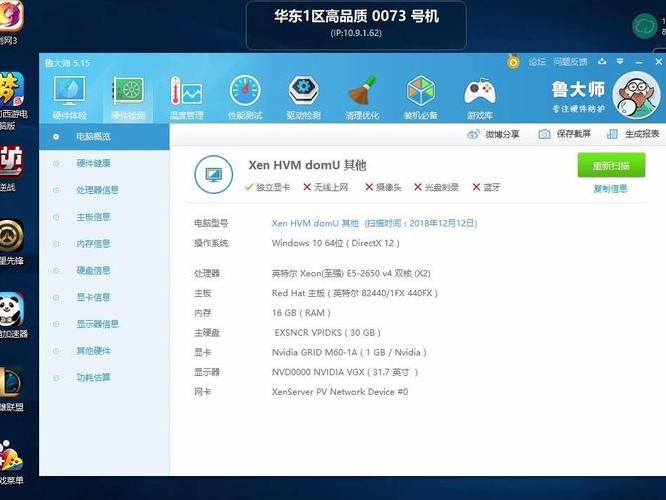Click the 16 GB ( RAM ) value
The height and width of the screenshot is (500, 666).
[x=301, y=313]
